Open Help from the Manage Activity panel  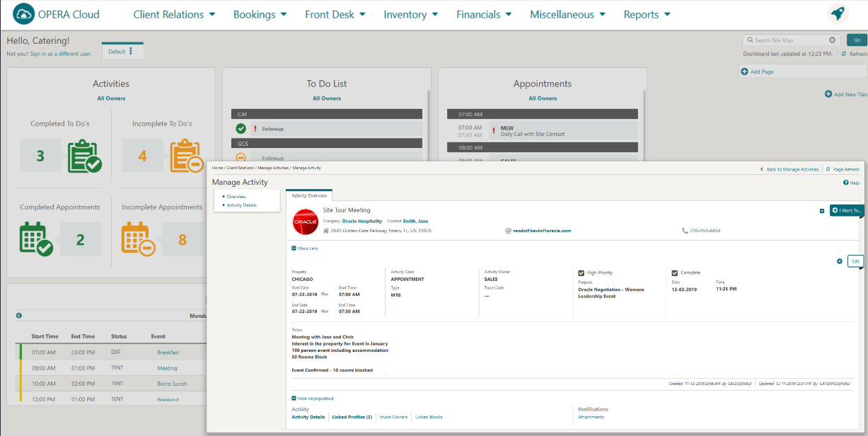(x=851, y=183)
